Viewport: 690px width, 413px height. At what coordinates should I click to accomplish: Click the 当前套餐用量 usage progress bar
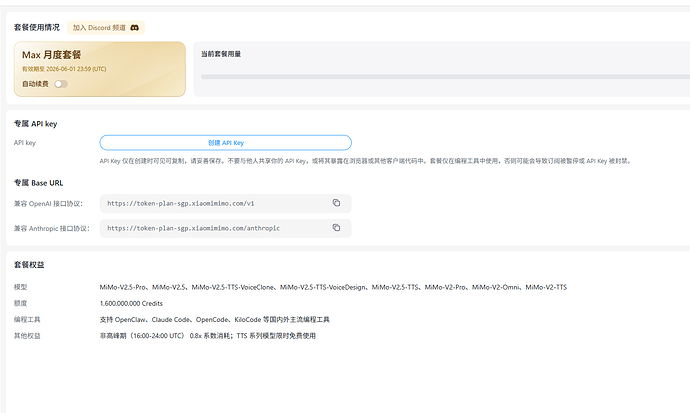(x=445, y=77)
